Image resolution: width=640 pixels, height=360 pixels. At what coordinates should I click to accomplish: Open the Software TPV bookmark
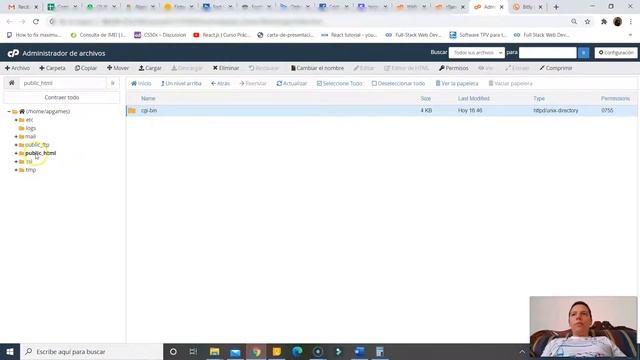point(478,35)
